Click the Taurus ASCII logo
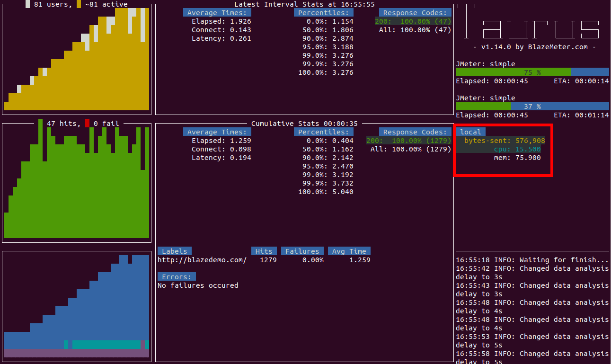Screen dimensions: 611x364 click(529, 21)
